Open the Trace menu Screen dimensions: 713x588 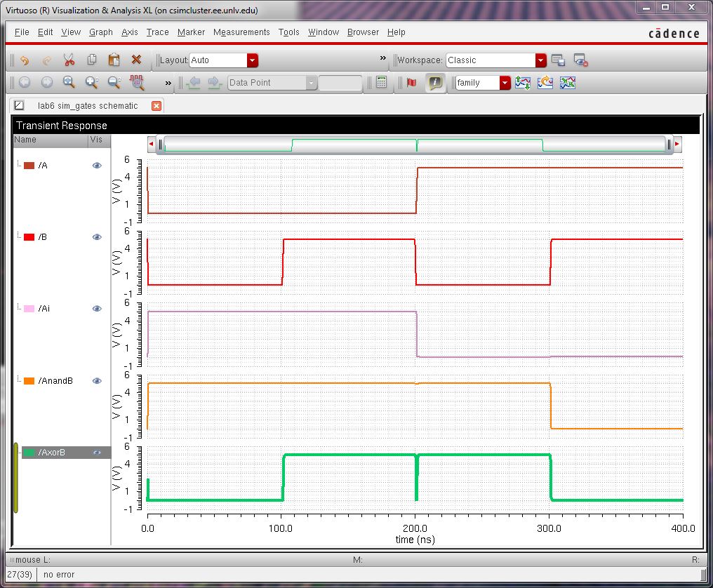coord(157,32)
